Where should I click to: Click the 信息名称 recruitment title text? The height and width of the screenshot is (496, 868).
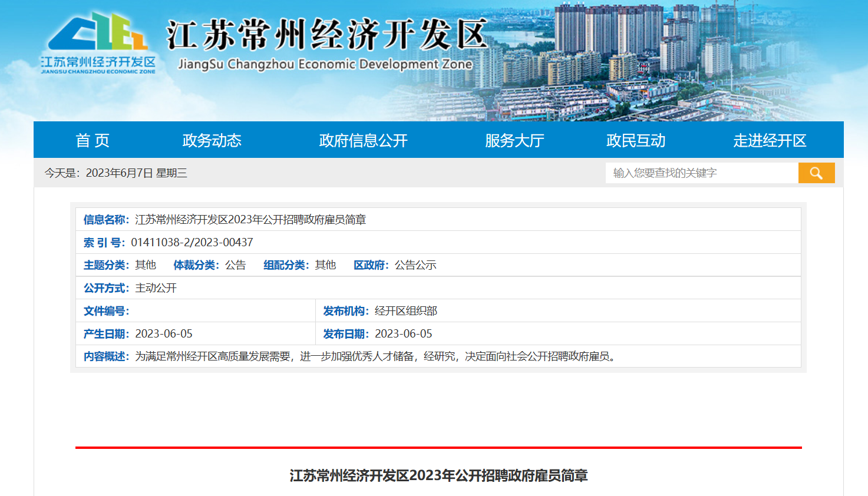(250, 220)
